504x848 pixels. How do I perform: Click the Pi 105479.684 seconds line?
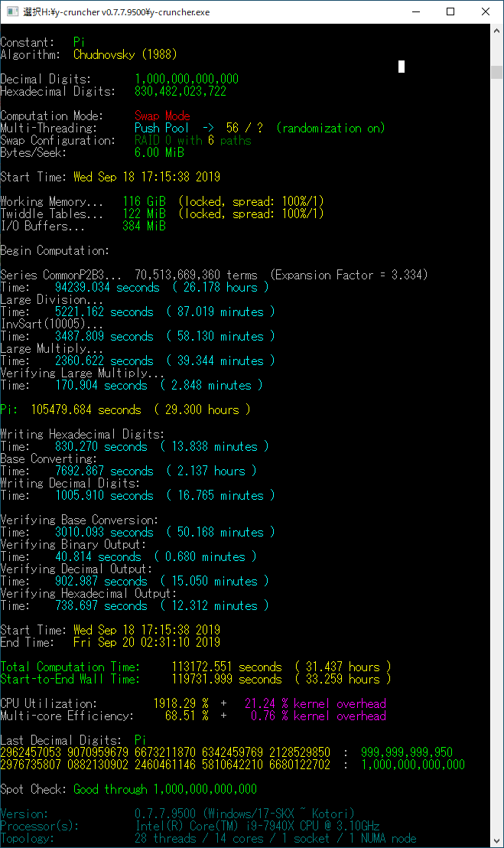[x=125, y=410]
